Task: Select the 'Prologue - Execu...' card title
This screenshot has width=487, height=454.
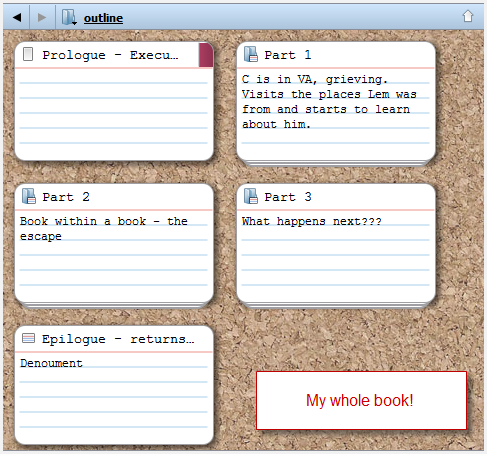Action: 110,55
